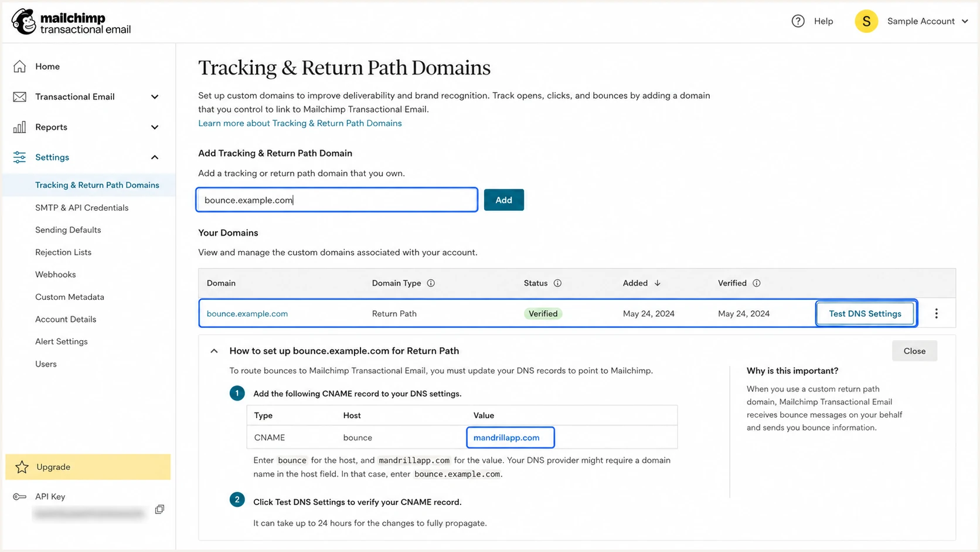980x552 pixels.
Task: Click the Upgrade button
Action: coord(88,467)
